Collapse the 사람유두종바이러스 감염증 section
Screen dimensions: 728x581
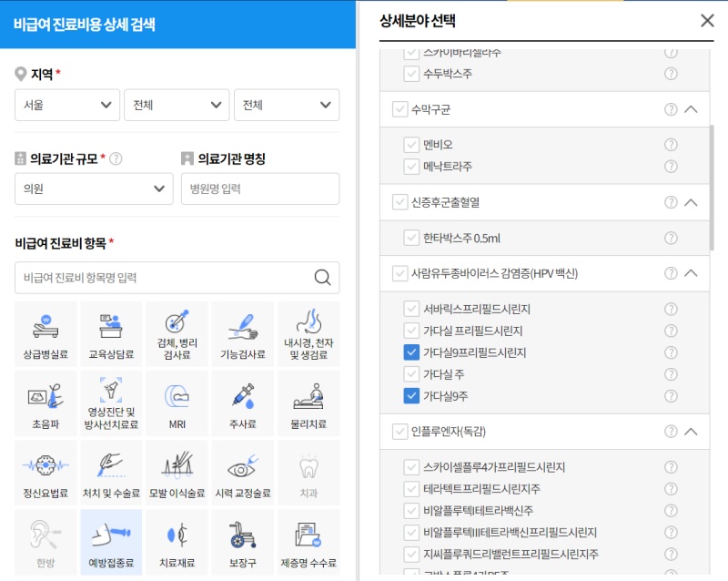[691, 273]
